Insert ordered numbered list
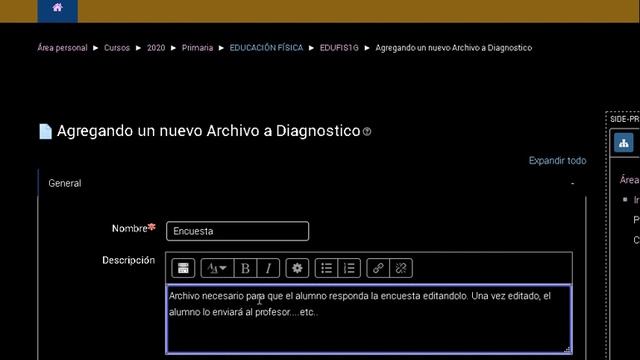Screen dimensions: 640x360 coord(349,268)
